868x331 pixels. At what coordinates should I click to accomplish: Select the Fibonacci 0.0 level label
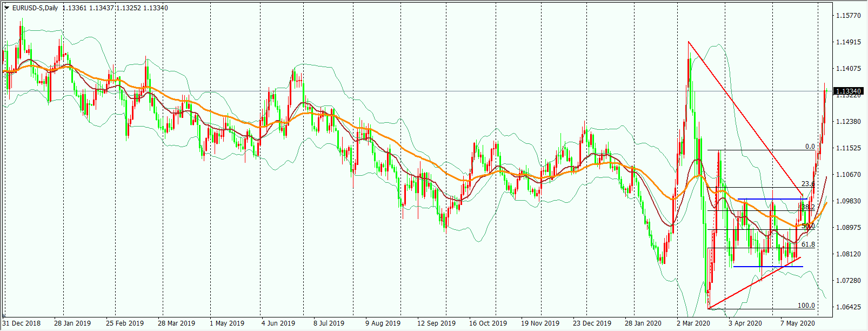[810, 147]
